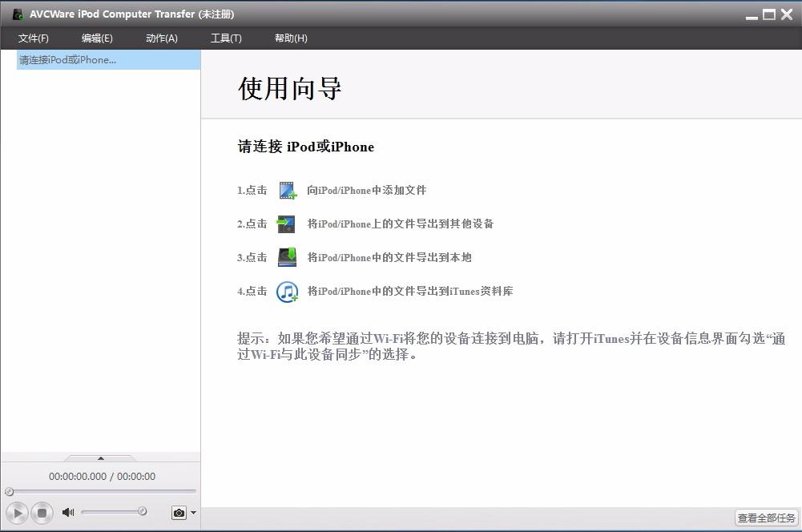Click the 使用向导 heading
The width and height of the screenshot is (802, 532).
click(290, 88)
